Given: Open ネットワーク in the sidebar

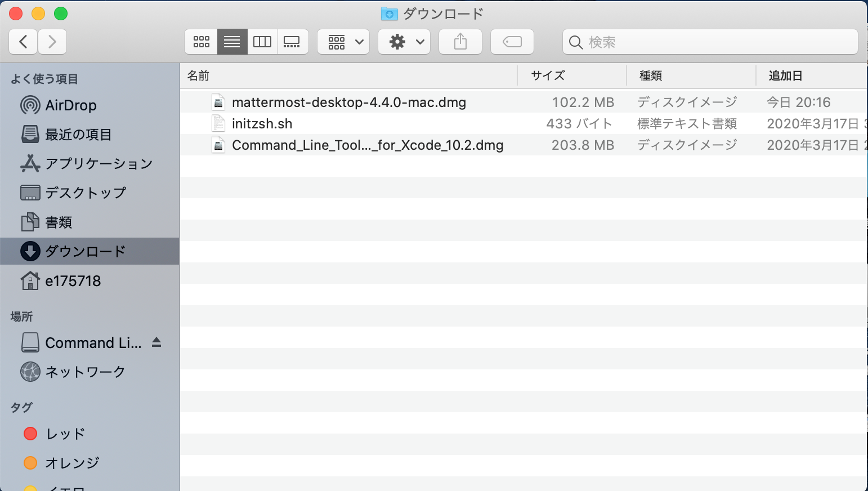Looking at the screenshot, I should 85,372.
